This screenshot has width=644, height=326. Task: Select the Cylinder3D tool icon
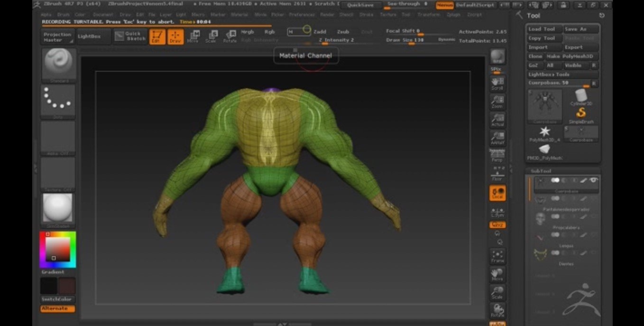581,98
